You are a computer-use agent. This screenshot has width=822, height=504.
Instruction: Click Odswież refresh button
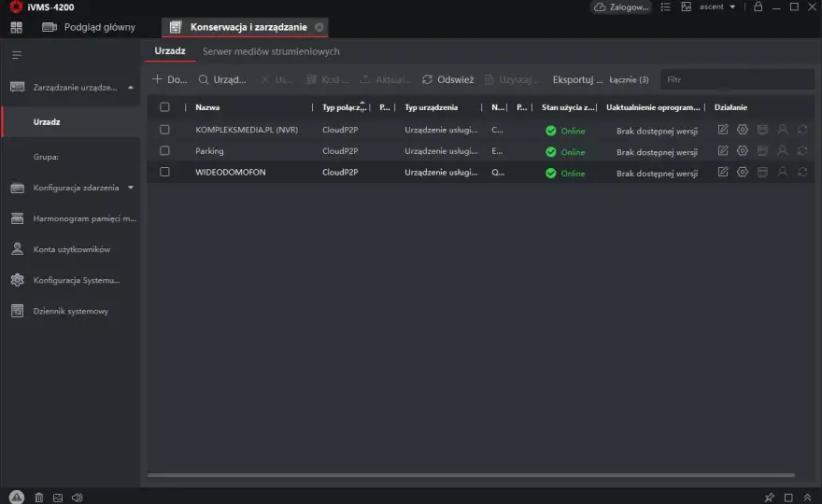(x=447, y=79)
